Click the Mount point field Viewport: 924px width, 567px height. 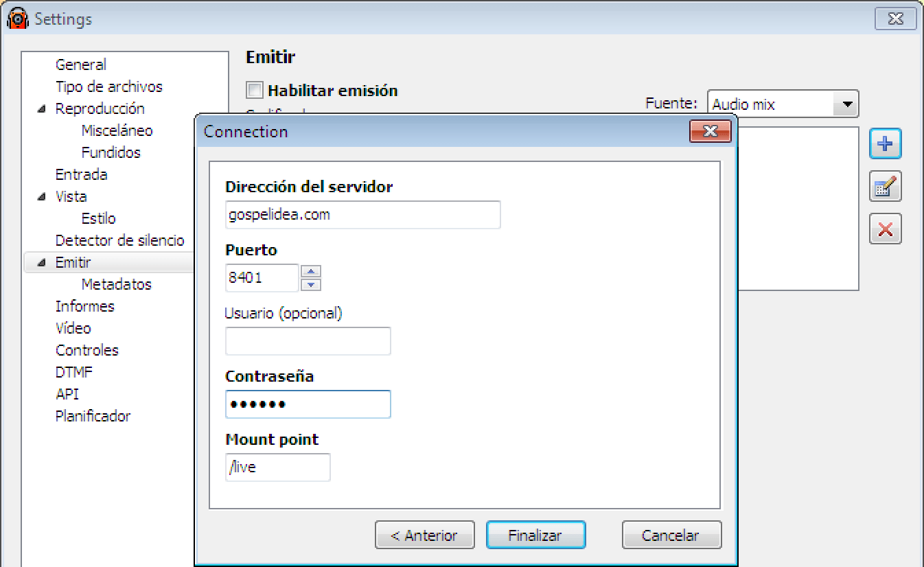coord(277,467)
